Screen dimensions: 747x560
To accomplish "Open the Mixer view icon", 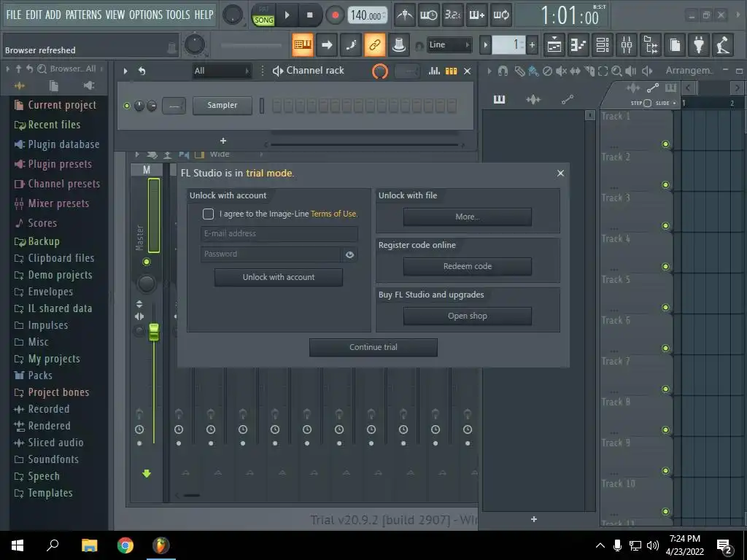I will point(627,45).
